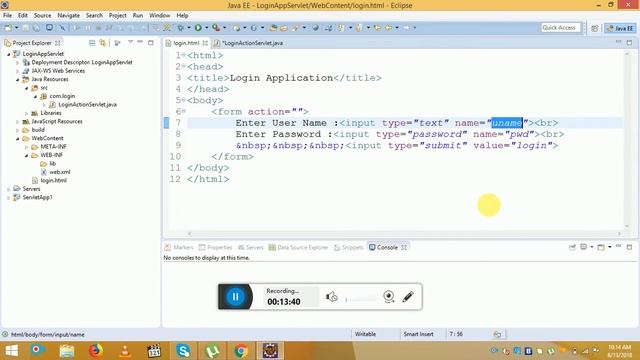Image resolution: width=640 pixels, height=360 pixels.
Task: Open the Window menu
Action: tap(159, 15)
